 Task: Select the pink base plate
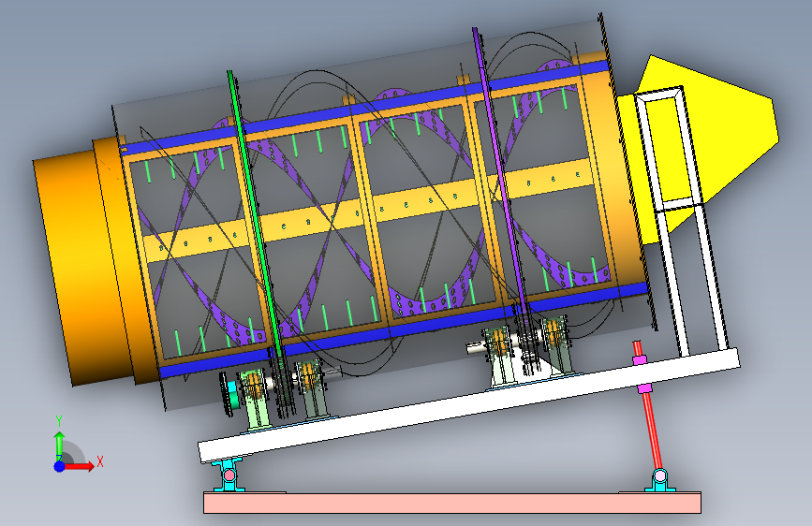pyautogui.click(x=452, y=503)
